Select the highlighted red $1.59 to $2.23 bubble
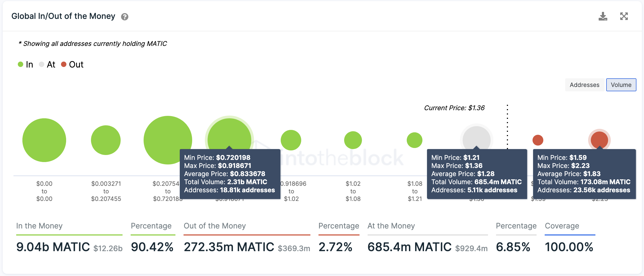 pyautogui.click(x=599, y=139)
